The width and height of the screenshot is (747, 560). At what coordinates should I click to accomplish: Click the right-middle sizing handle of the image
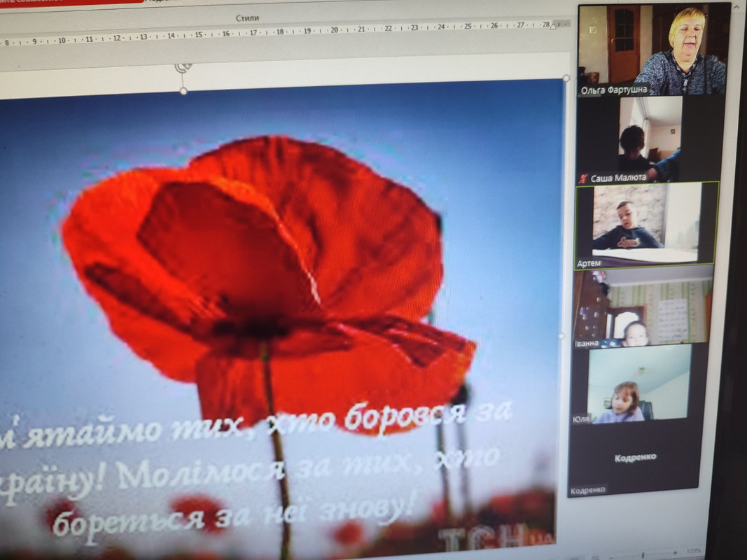561,336
